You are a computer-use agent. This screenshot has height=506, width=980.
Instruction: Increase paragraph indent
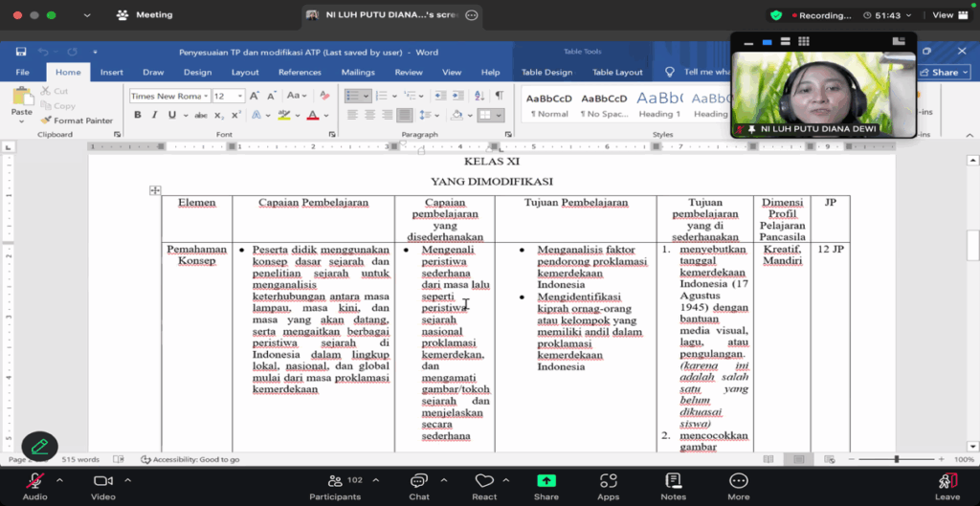click(x=458, y=97)
